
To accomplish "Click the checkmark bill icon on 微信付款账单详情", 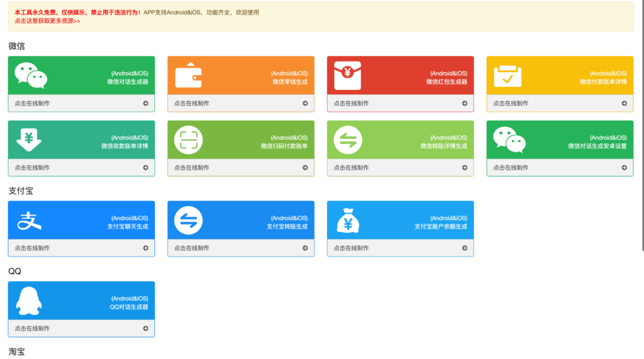I will [x=508, y=75].
